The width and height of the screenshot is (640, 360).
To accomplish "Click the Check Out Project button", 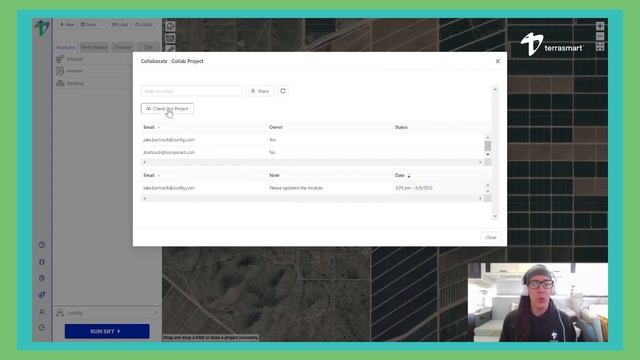I will coord(167,109).
